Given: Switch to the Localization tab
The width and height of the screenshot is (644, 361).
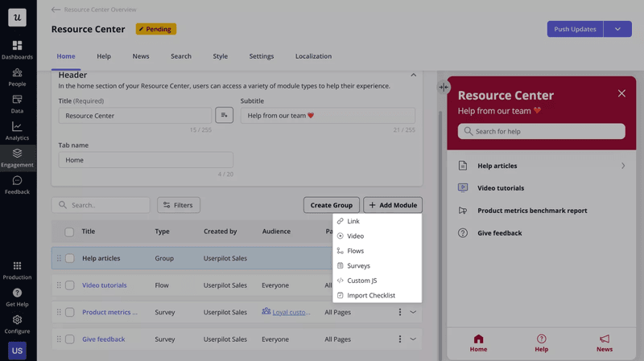Looking at the screenshot, I should [313, 56].
